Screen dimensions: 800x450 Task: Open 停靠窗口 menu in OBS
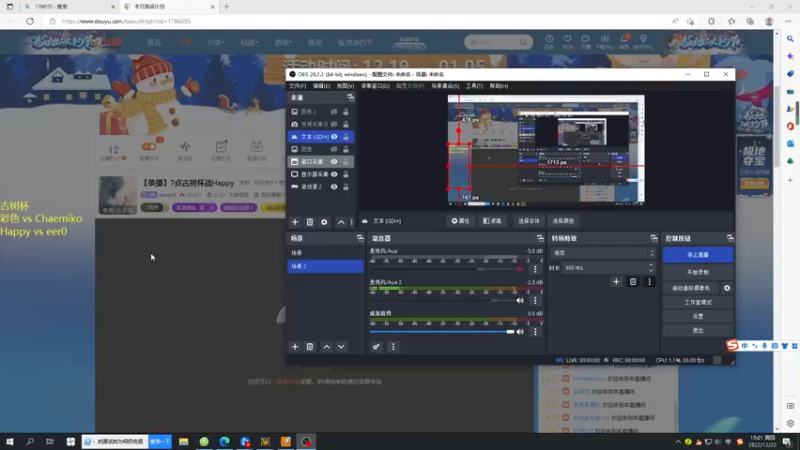(375, 86)
